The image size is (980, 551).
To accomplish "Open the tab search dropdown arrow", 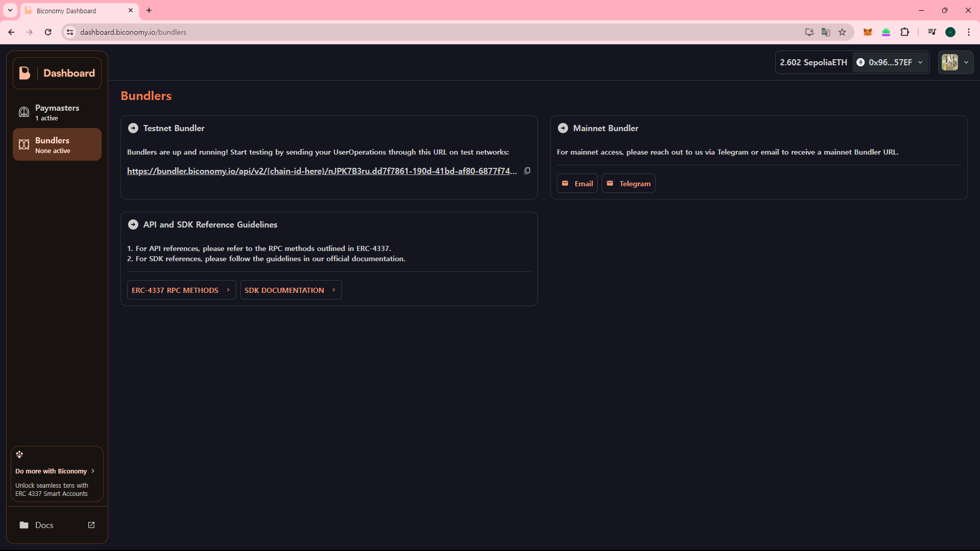I will click(10, 10).
